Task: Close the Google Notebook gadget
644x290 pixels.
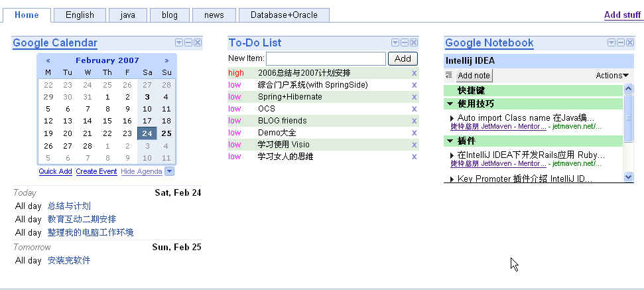Action: (629, 42)
